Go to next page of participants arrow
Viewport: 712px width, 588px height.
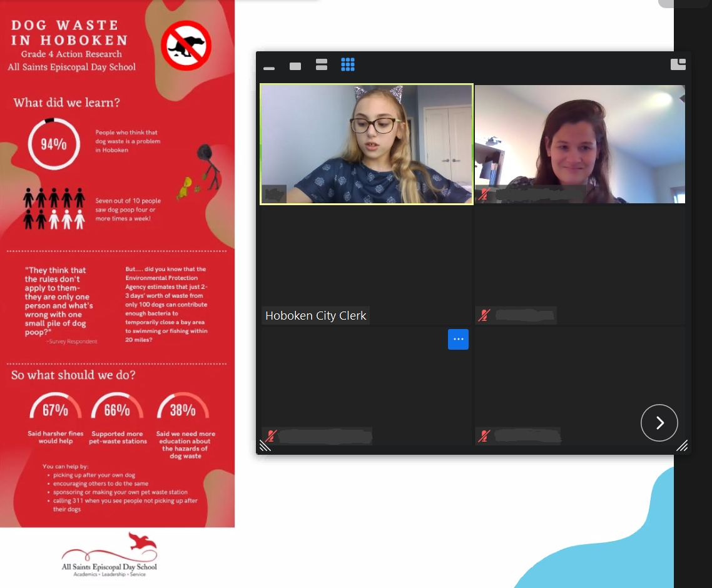click(x=659, y=423)
